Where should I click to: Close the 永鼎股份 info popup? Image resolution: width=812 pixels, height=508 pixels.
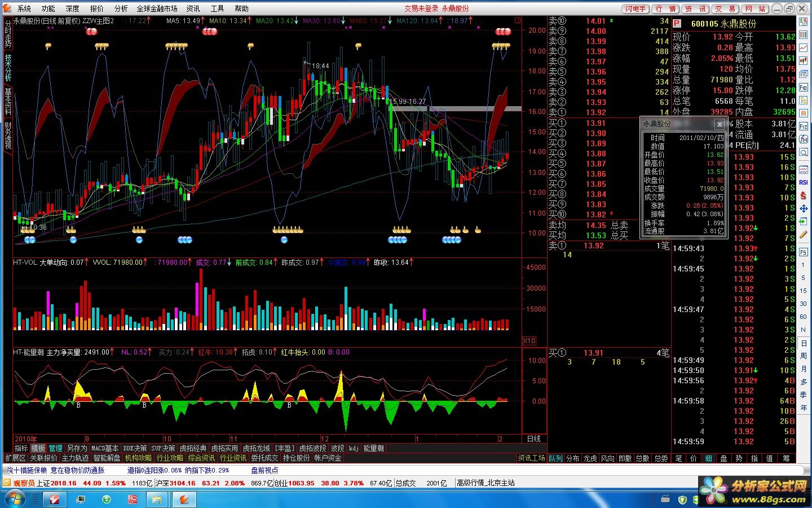point(720,124)
